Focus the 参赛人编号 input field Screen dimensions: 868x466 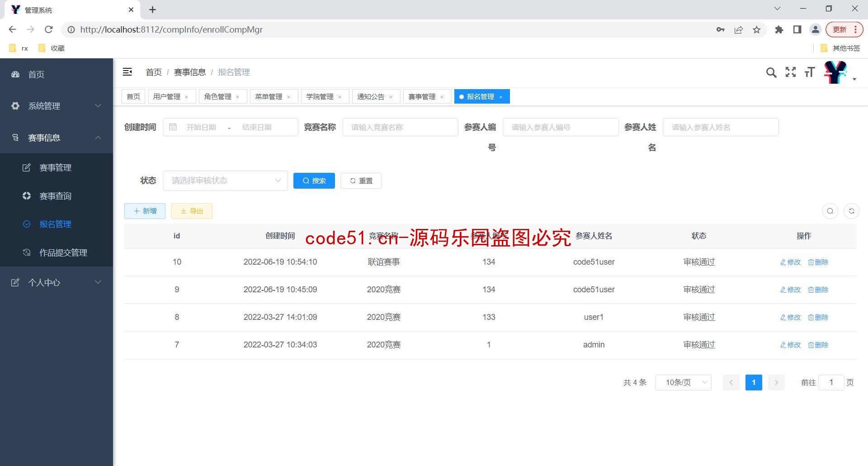click(561, 127)
